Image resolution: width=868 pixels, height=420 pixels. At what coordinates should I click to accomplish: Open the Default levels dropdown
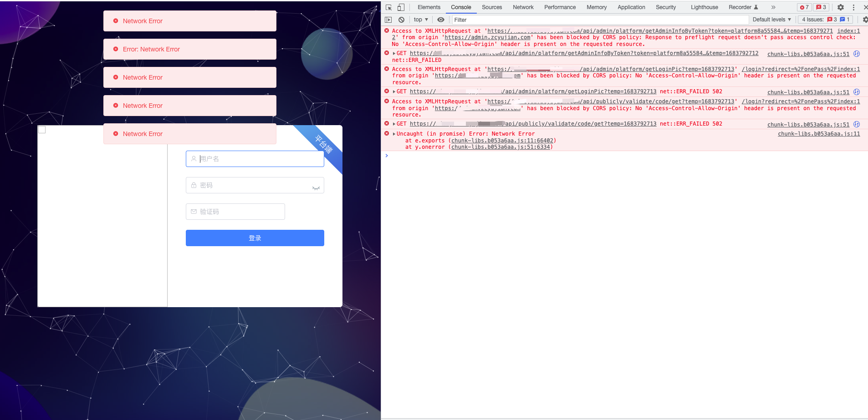click(772, 20)
